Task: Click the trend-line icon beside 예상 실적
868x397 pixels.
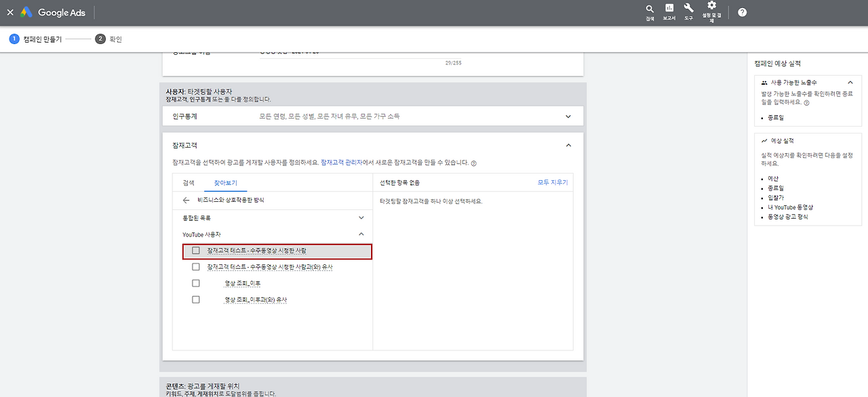Action: click(764, 141)
